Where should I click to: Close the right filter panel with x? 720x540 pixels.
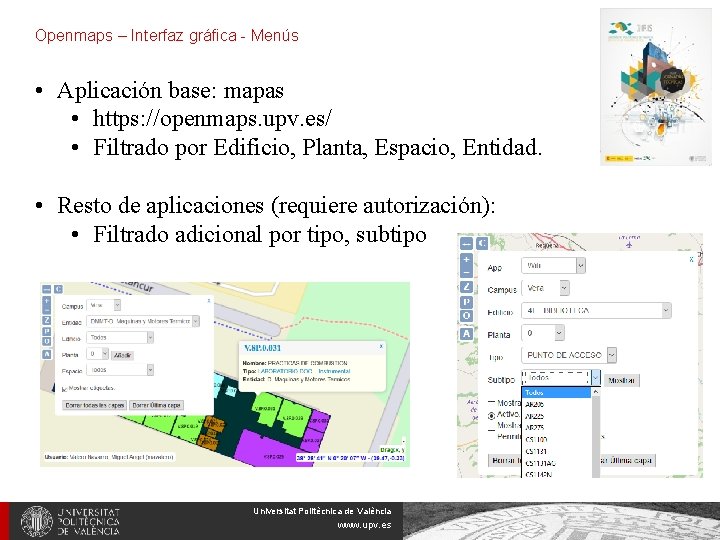coord(692,259)
